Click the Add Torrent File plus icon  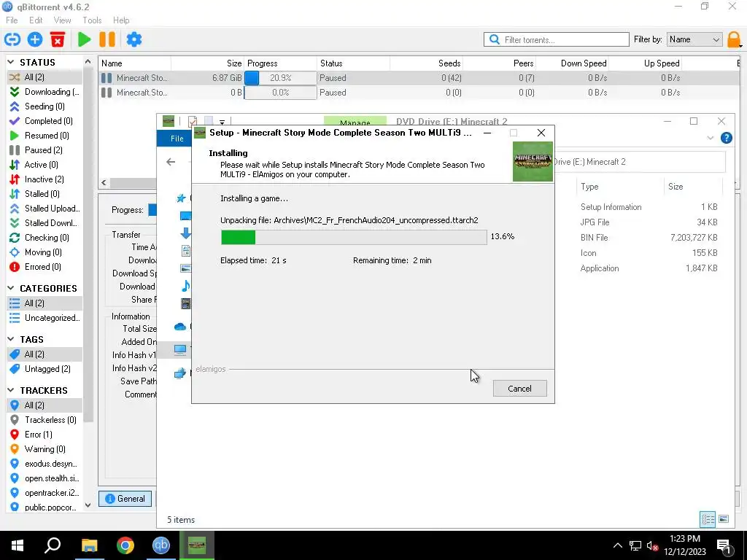click(35, 39)
